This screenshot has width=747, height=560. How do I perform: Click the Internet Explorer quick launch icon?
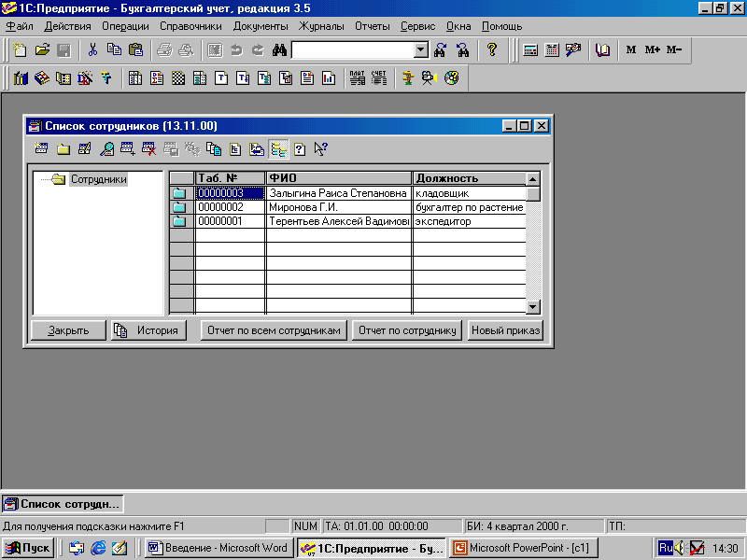click(98, 548)
